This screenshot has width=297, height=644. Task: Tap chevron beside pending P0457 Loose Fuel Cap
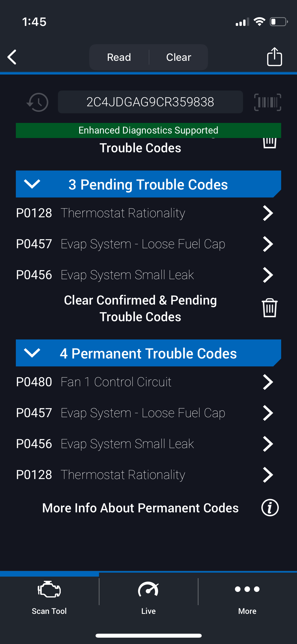pos(268,244)
